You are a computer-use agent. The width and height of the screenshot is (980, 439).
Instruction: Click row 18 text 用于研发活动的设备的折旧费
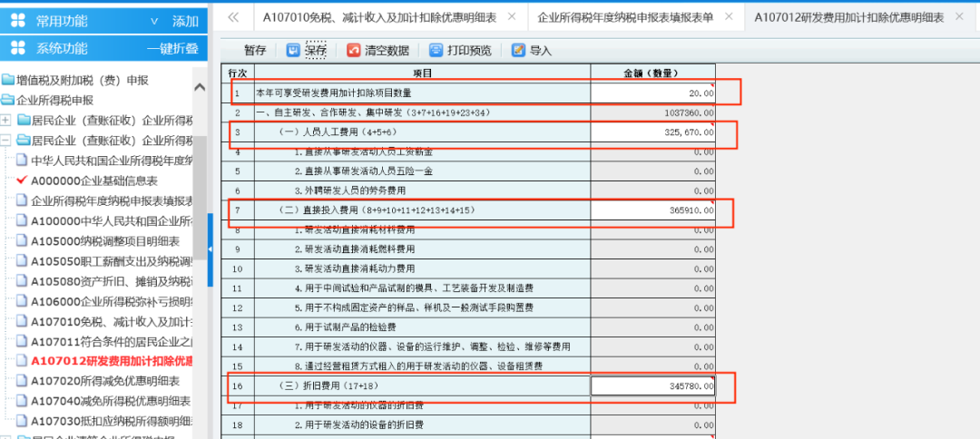[359, 425]
